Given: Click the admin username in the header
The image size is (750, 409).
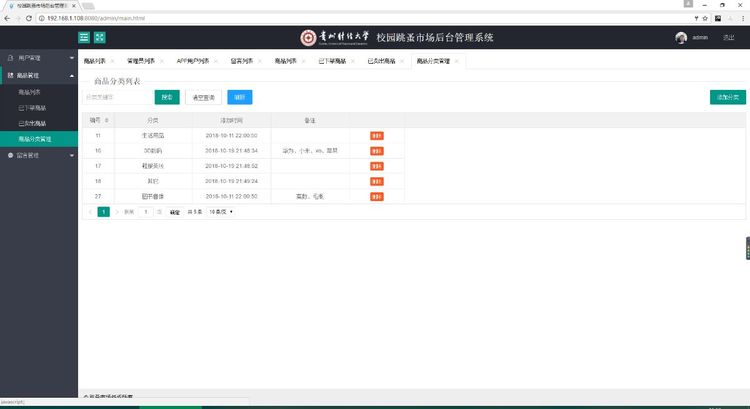Looking at the screenshot, I should click(x=700, y=38).
